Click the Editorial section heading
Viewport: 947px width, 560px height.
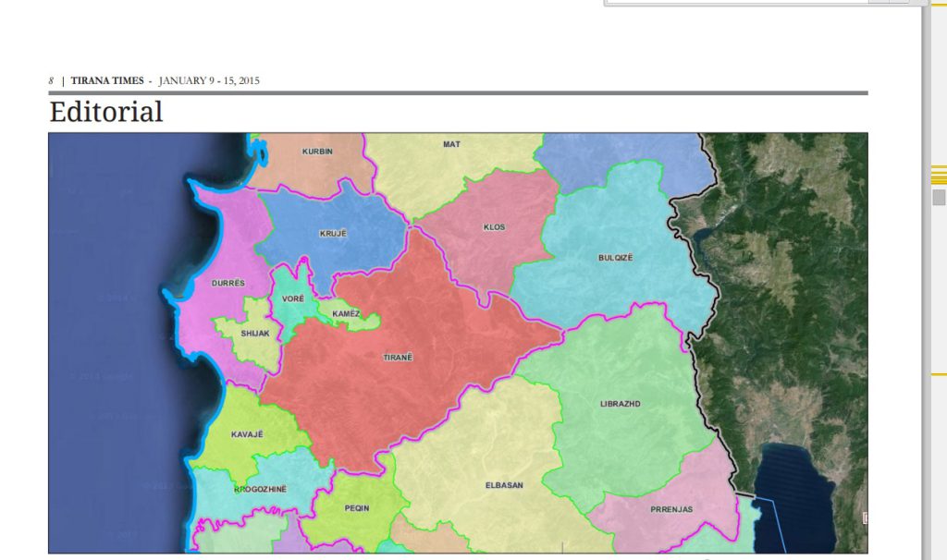click(x=106, y=112)
